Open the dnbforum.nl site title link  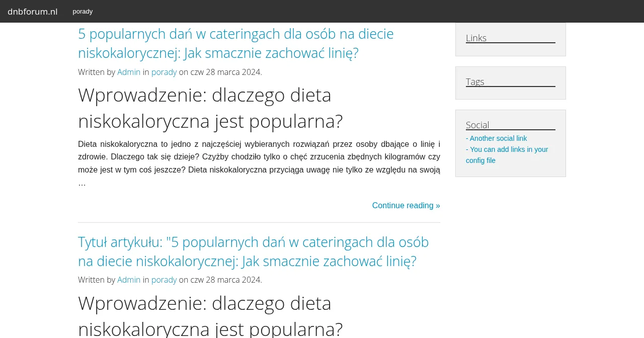33,12
